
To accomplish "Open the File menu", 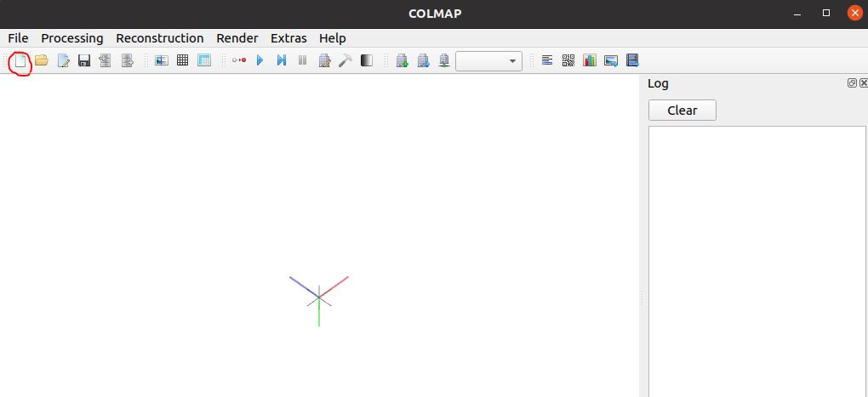I will point(18,38).
